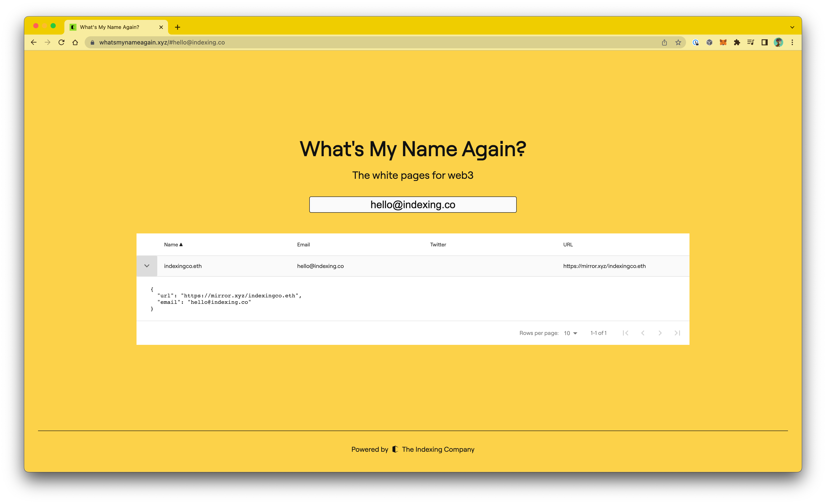Click the cube-shaped extension icon
Screen dimensions: 826x504
click(709, 42)
